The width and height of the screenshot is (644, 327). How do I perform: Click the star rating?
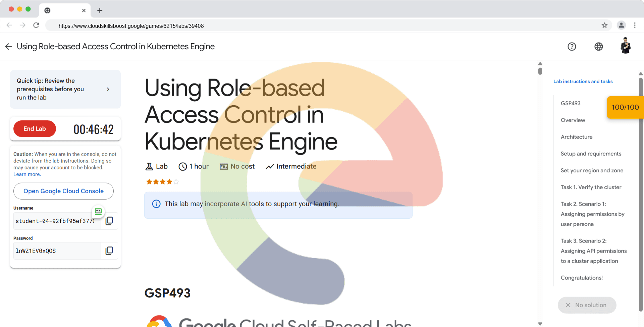coord(162,182)
